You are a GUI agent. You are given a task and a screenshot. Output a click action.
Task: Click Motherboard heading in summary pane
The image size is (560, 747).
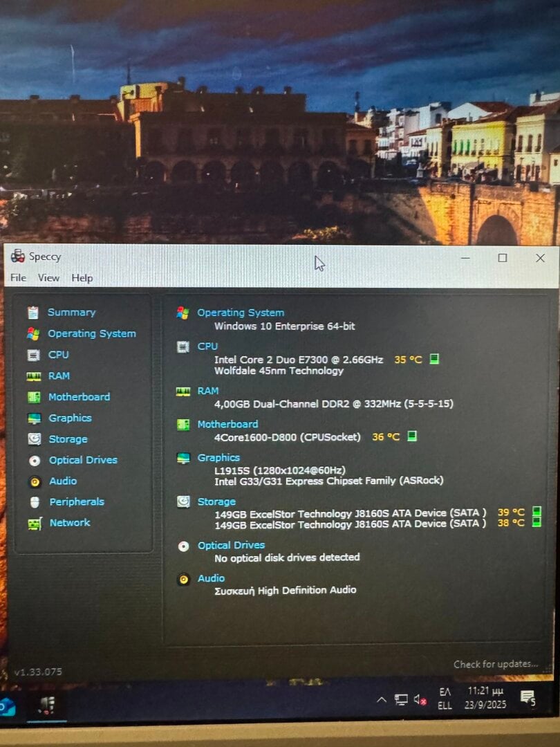(227, 424)
